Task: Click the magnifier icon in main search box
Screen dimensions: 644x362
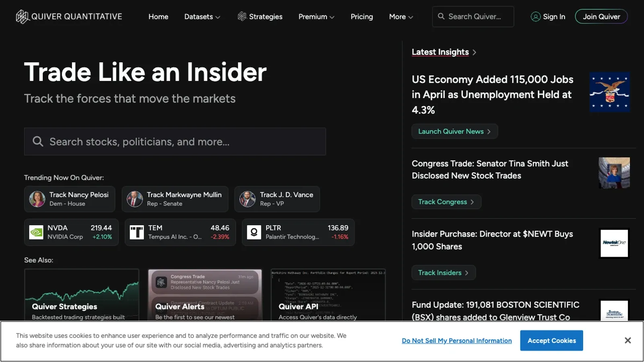Action: [x=38, y=141]
